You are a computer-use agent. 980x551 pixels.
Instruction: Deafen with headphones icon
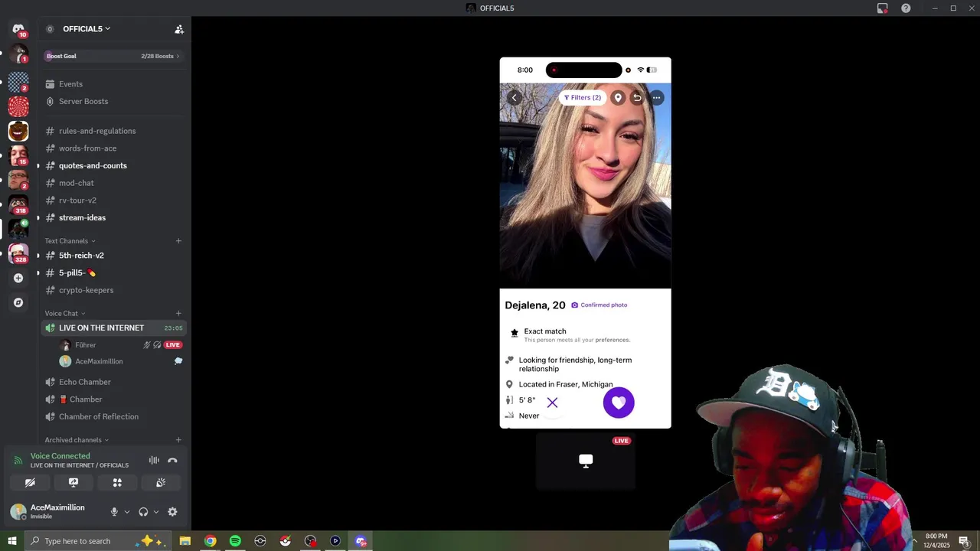coord(143,512)
